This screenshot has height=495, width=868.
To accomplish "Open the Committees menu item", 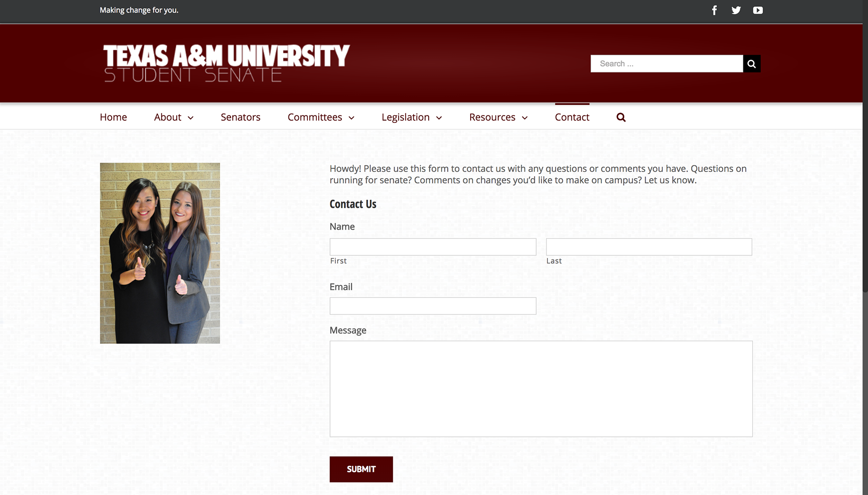I will (x=315, y=117).
